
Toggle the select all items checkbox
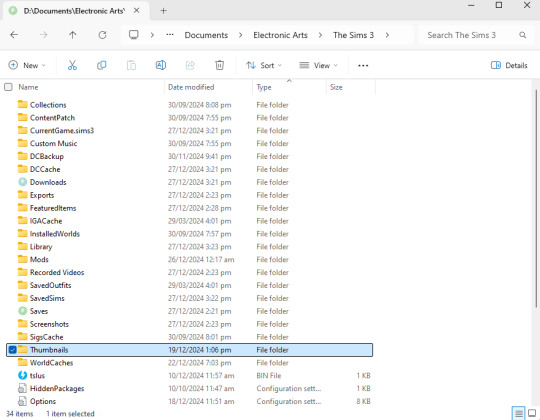(8, 87)
